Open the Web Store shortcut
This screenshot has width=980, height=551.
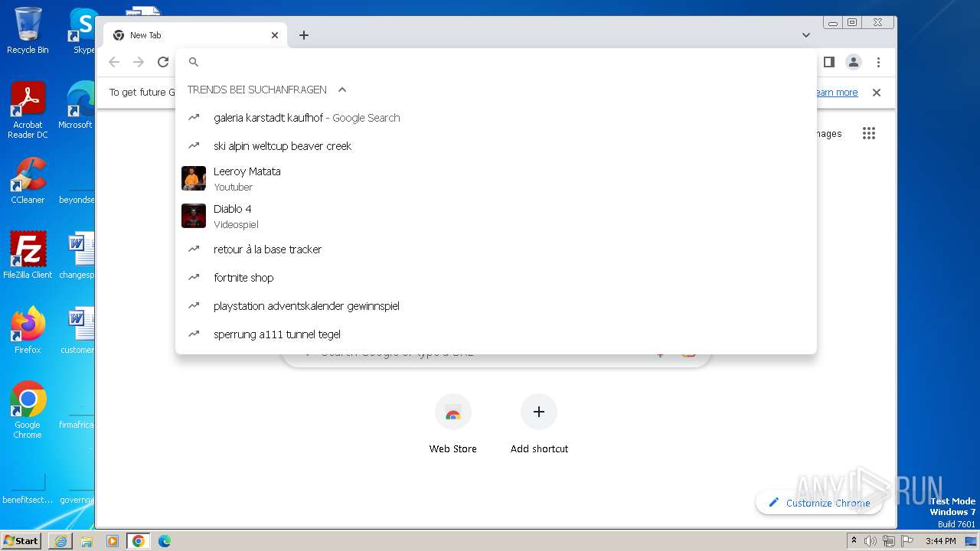click(453, 425)
